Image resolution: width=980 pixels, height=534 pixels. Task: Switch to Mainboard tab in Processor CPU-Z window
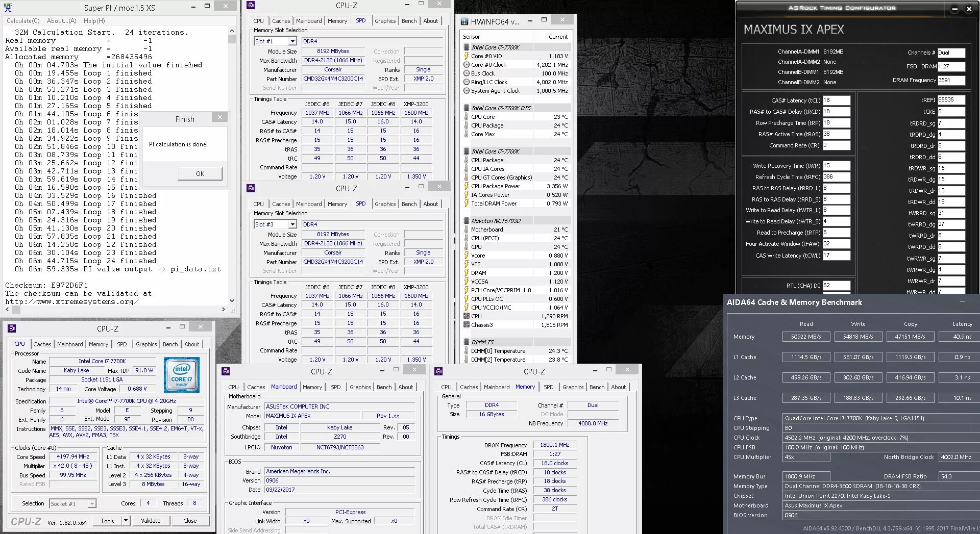point(70,344)
